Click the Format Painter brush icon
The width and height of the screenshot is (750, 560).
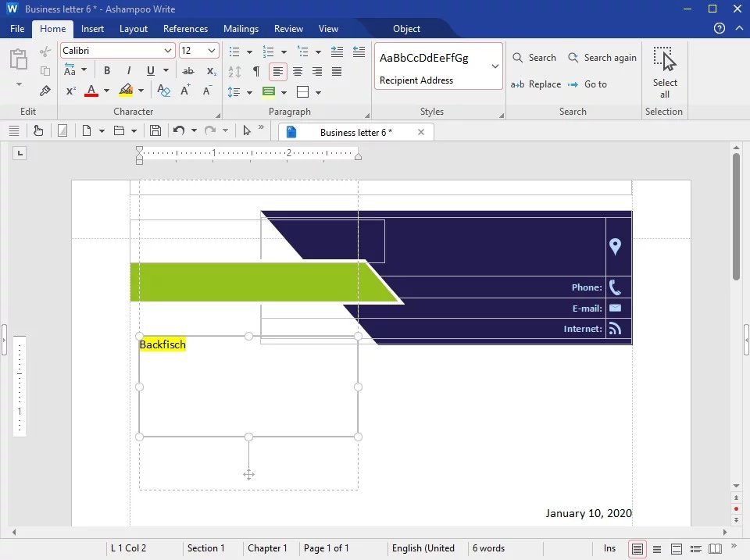(x=45, y=91)
